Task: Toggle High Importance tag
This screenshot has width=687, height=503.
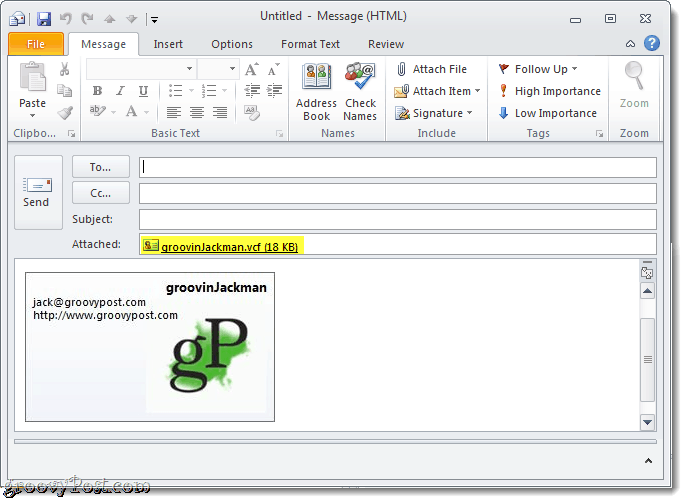Action: coord(549,91)
